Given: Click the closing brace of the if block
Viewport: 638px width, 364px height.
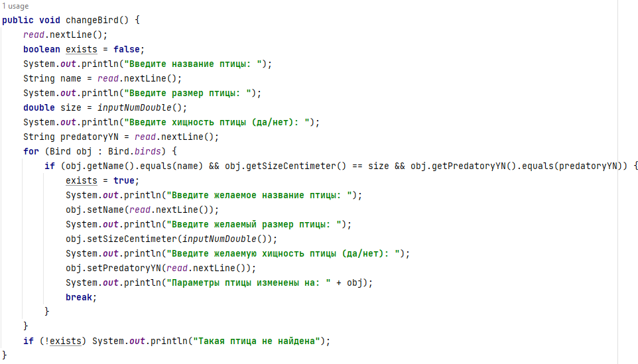Looking at the screenshot, I should pos(47,312).
